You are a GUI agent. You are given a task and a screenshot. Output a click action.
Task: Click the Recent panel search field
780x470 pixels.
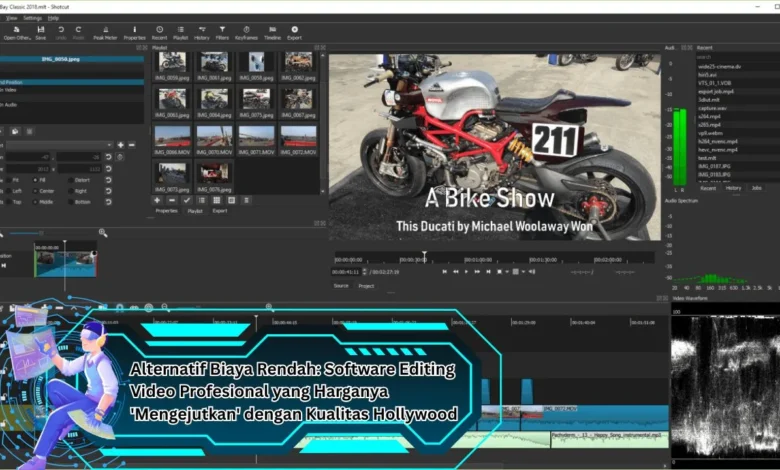point(738,58)
